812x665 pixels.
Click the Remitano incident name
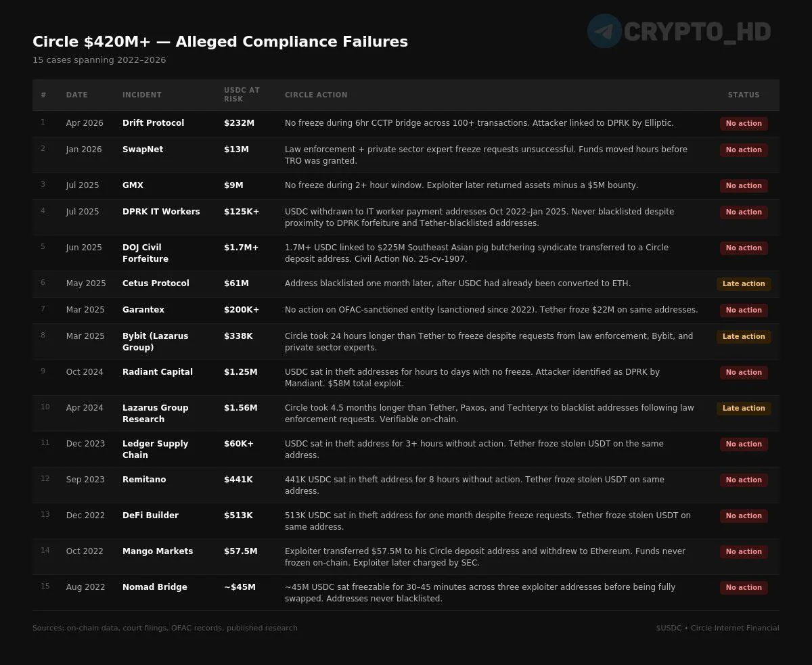(x=143, y=480)
